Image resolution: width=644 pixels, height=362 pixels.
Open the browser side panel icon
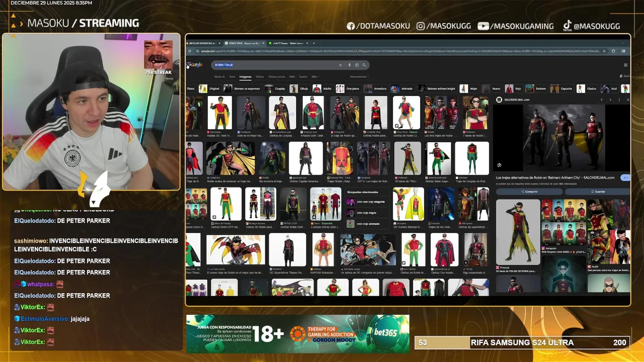pyautogui.click(x=623, y=51)
